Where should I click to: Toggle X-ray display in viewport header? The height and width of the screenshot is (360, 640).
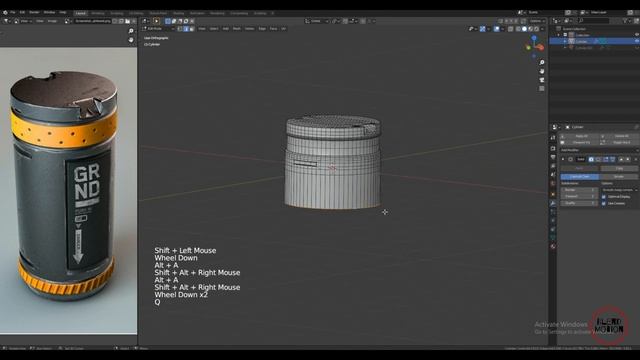click(x=511, y=29)
